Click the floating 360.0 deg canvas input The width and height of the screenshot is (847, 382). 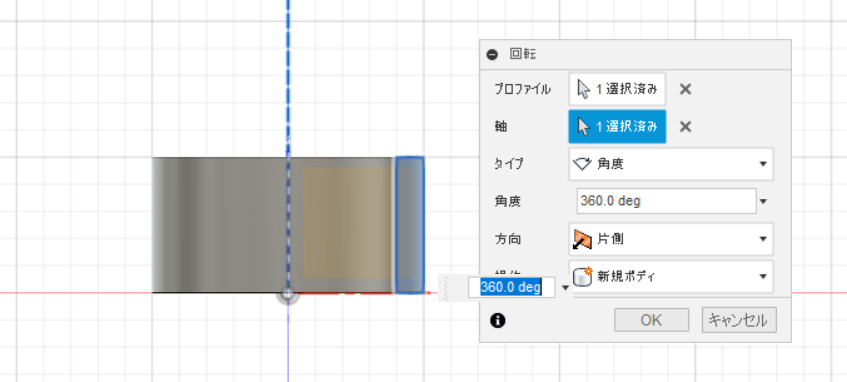click(x=511, y=287)
